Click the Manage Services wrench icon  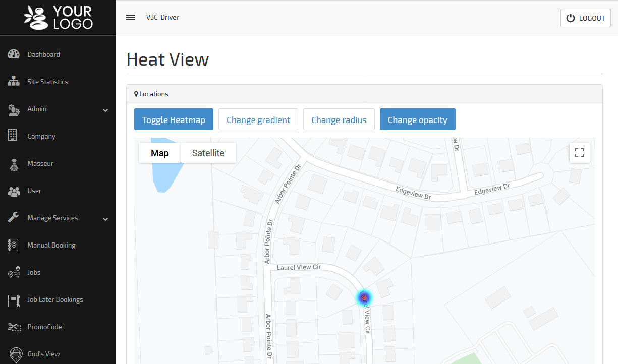click(13, 218)
